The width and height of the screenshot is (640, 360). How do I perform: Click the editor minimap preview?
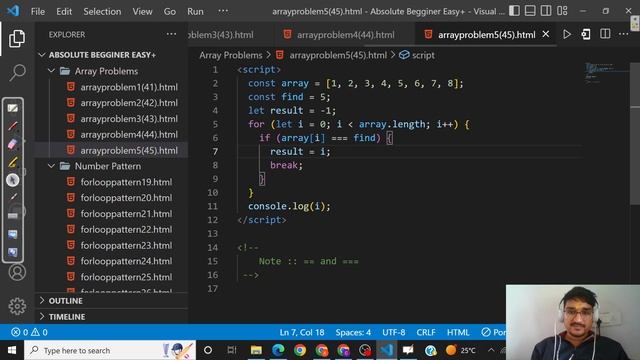tap(606, 73)
